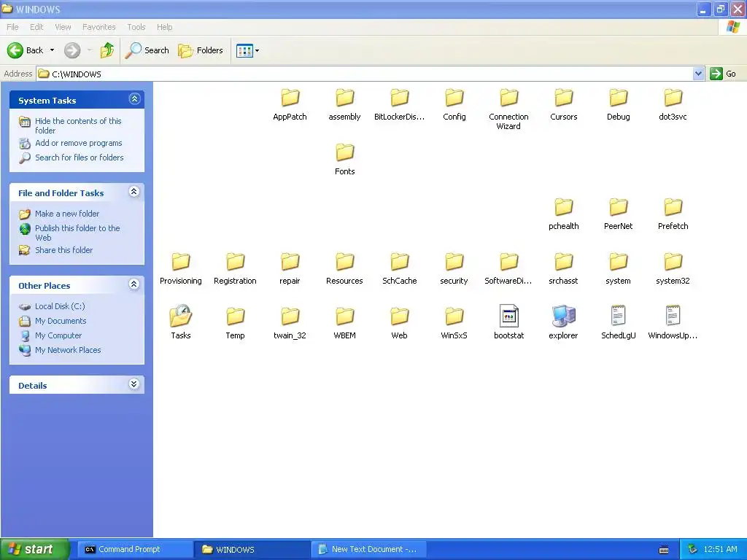Expand the address bar dropdown
The image size is (747, 560).
[x=698, y=74]
